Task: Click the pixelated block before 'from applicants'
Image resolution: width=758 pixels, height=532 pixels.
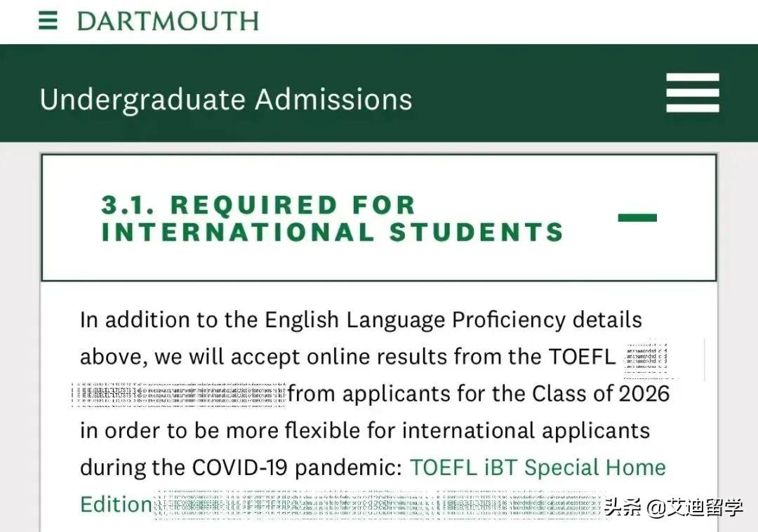Action: point(179,393)
